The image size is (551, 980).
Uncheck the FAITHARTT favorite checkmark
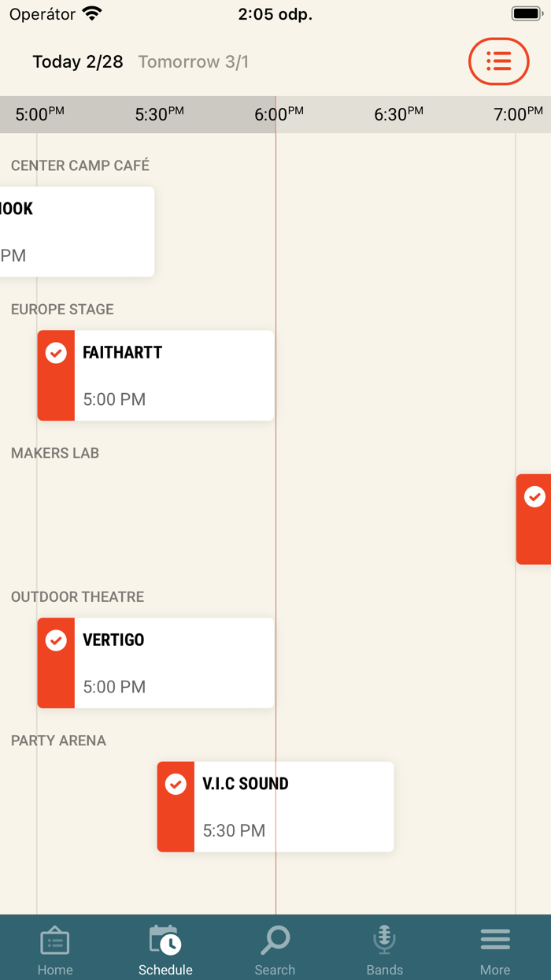56,353
